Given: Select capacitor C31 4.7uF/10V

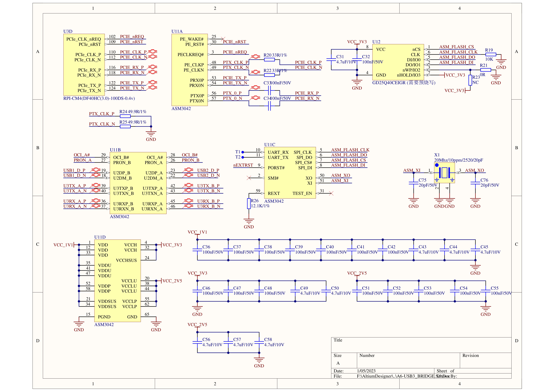Looking at the screenshot, I should 331,60.
